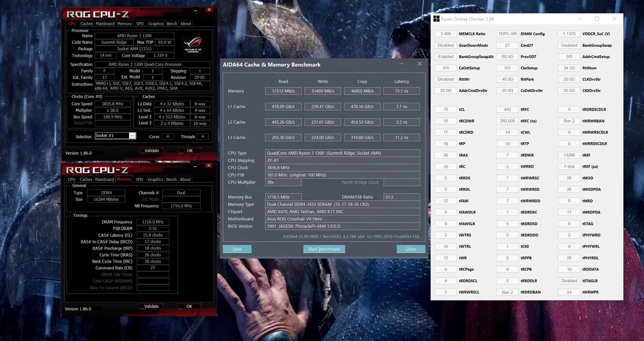
Task: Click Validate in the CPU-Z processor window
Action: pos(152,150)
